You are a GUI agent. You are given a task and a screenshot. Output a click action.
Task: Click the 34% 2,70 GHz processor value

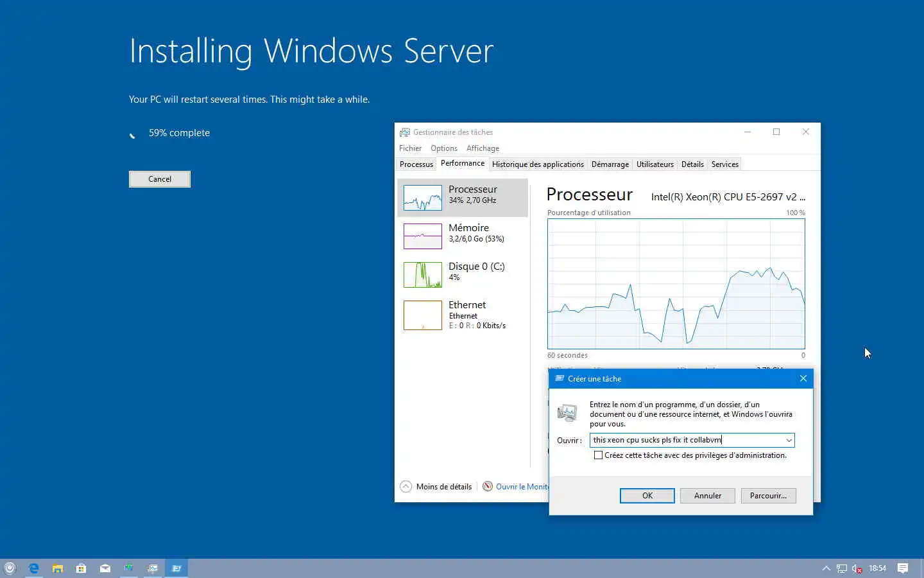472,200
